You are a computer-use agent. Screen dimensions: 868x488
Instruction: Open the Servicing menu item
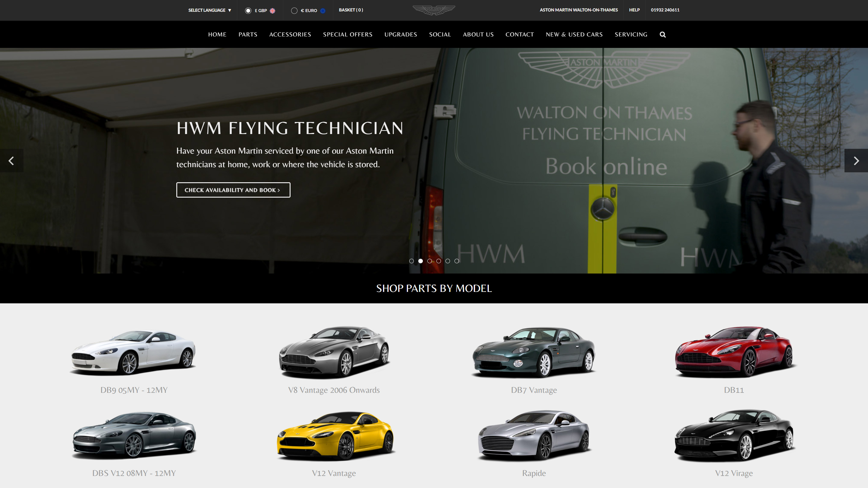pyautogui.click(x=631, y=34)
